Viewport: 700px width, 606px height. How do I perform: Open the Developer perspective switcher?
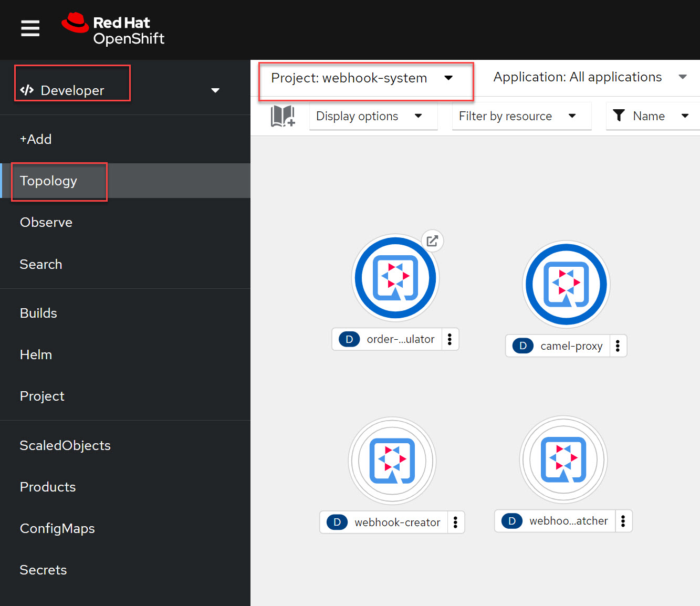click(x=120, y=90)
